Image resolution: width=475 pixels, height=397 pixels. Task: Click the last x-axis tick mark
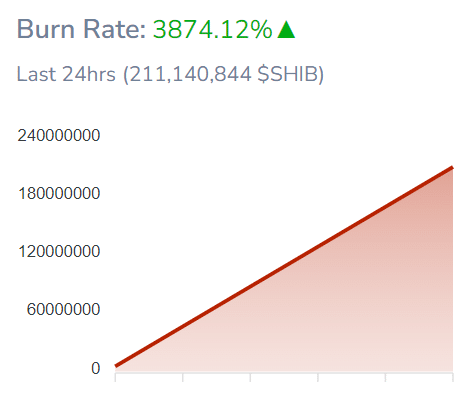[453, 377]
